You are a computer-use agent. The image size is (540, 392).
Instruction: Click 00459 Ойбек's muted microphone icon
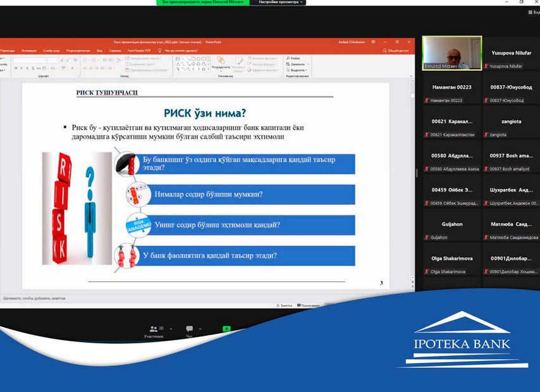[x=427, y=203]
